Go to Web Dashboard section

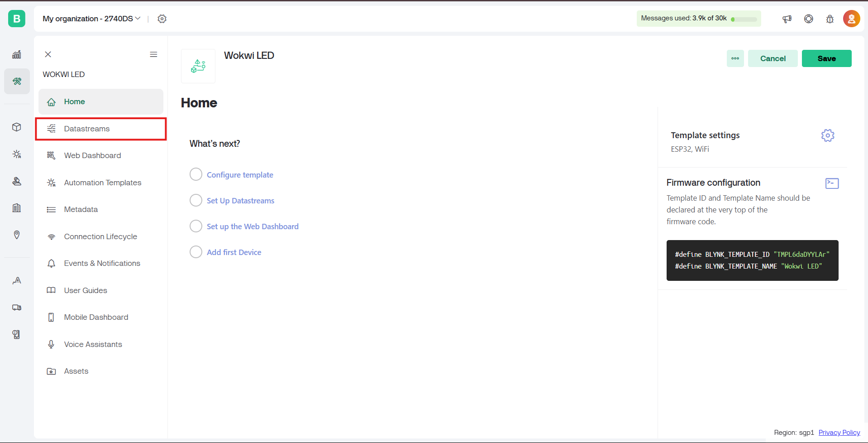pyautogui.click(x=92, y=155)
